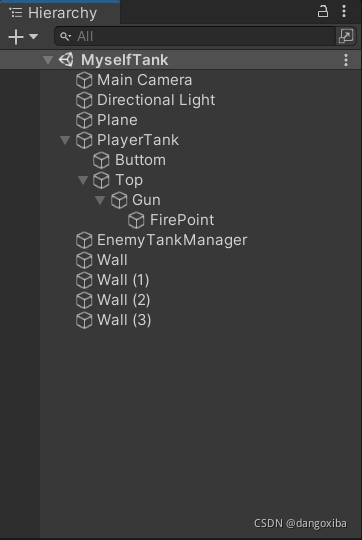The width and height of the screenshot is (362, 540).
Task: Collapse the PlayerTank object
Action: 65,140
